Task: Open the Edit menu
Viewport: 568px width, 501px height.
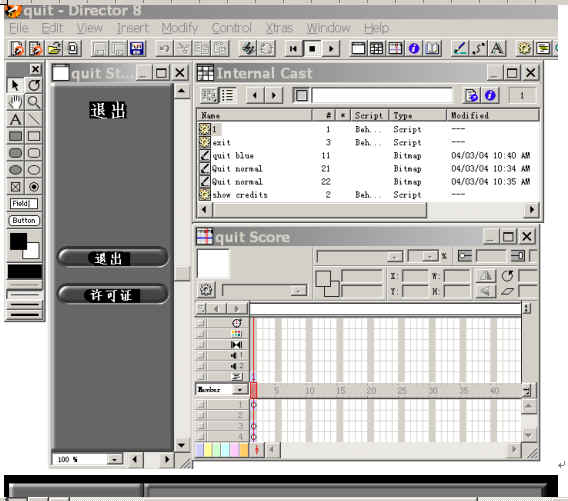Action: coord(53,28)
